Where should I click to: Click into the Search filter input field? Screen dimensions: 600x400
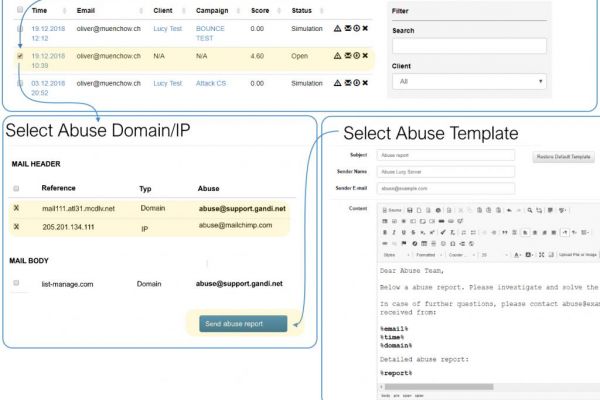469,46
